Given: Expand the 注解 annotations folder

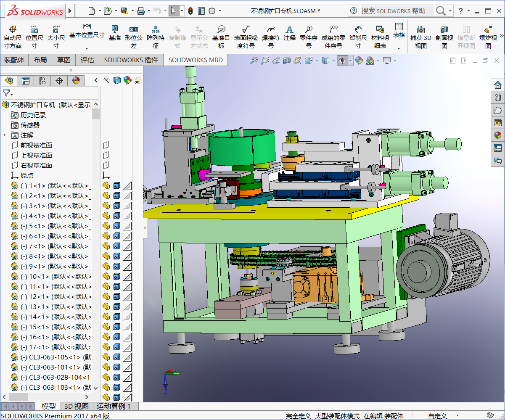Looking at the screenshot, I should pos(5,135).
